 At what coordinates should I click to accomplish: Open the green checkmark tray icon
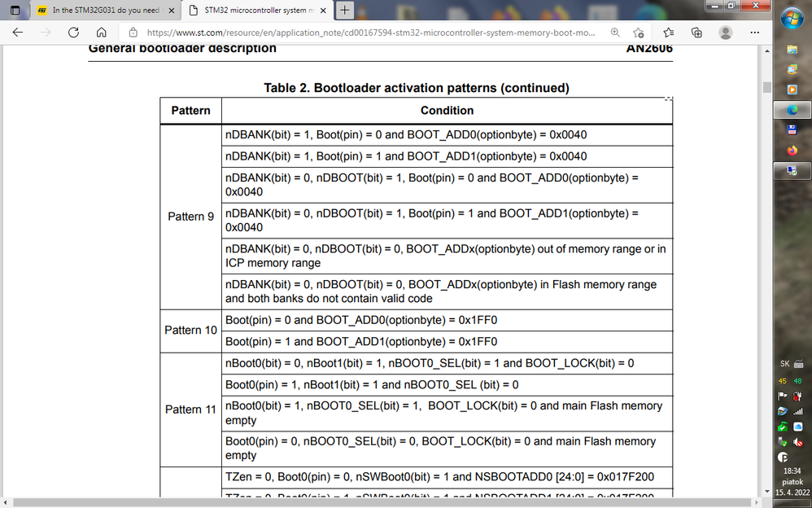(783, 427)
